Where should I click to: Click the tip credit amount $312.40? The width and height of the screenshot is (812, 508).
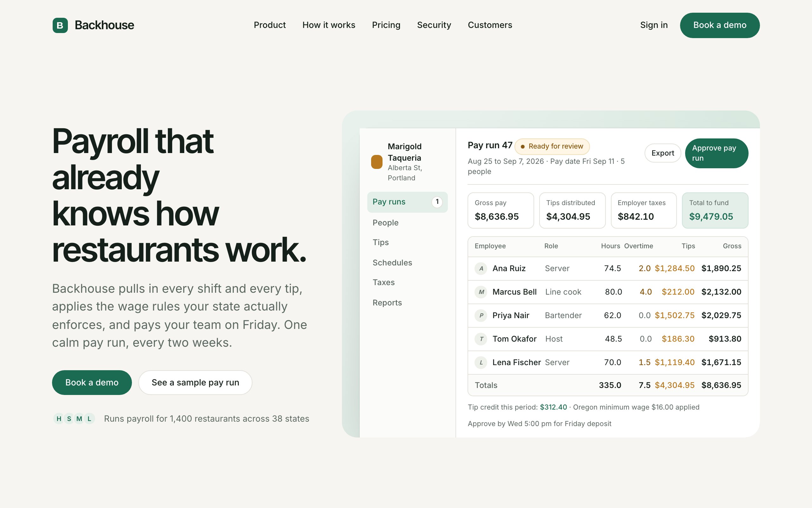tap(553, 407)
